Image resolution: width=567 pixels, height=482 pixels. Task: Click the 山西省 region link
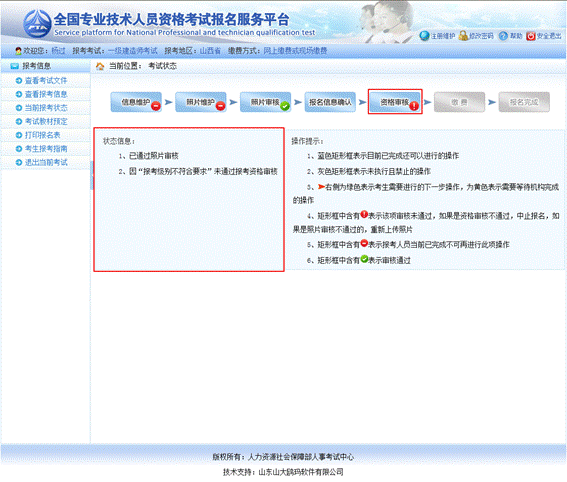click(210, 51)
